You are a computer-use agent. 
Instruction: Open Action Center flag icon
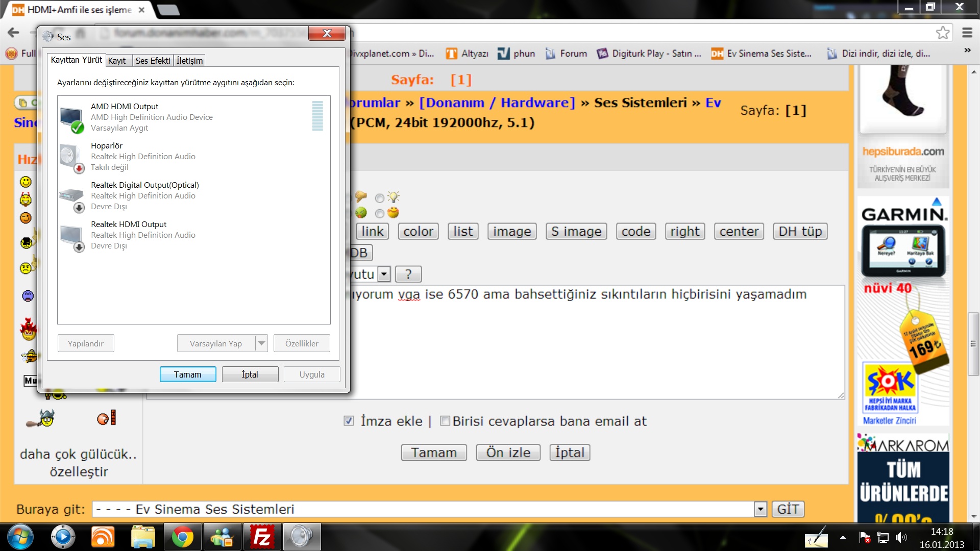pyautogui.click(x=865, y=537)
